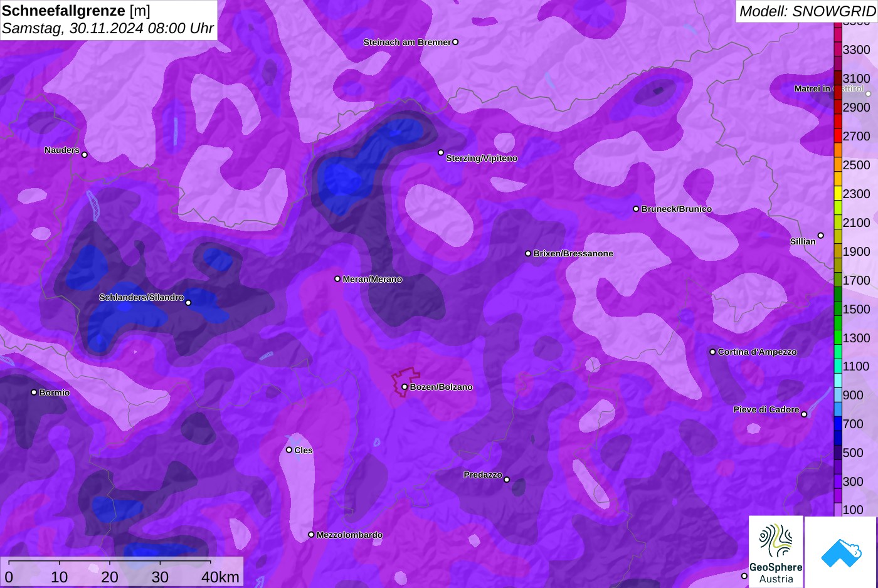The height and width of the screenshot is (588, 878).
Task: Click the olive legend swatch at 1900
Action: [x=838, y=251]
